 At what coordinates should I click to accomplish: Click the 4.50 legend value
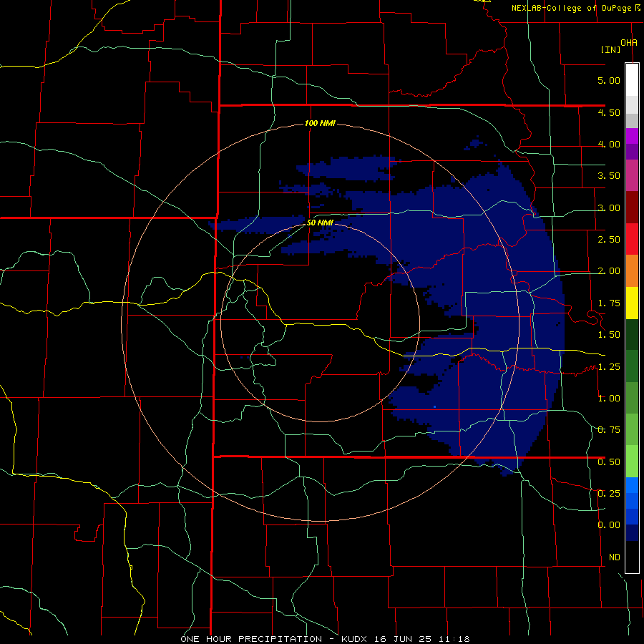pyautogui.click(x=609, y=112)
